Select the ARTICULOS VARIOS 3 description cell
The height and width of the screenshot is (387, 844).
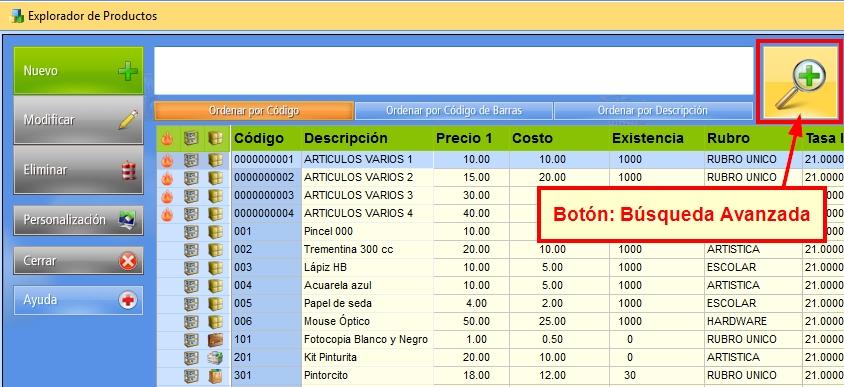[367, 195]
